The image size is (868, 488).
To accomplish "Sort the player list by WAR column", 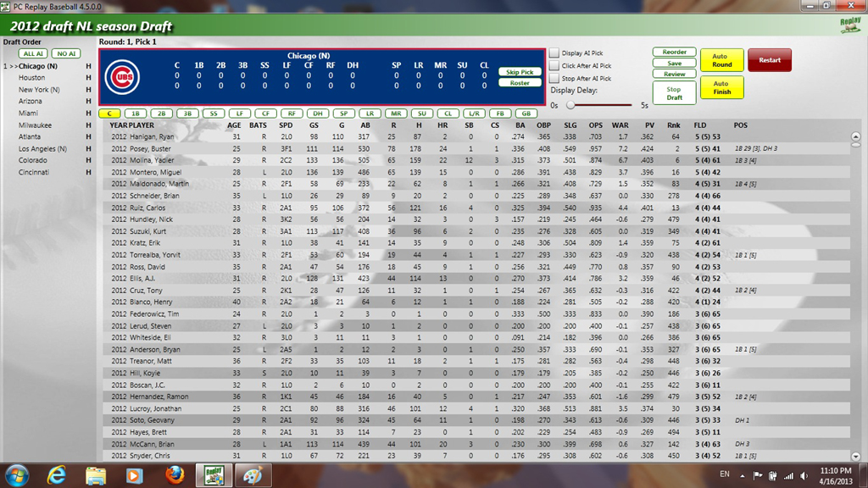I will [620, 125].
